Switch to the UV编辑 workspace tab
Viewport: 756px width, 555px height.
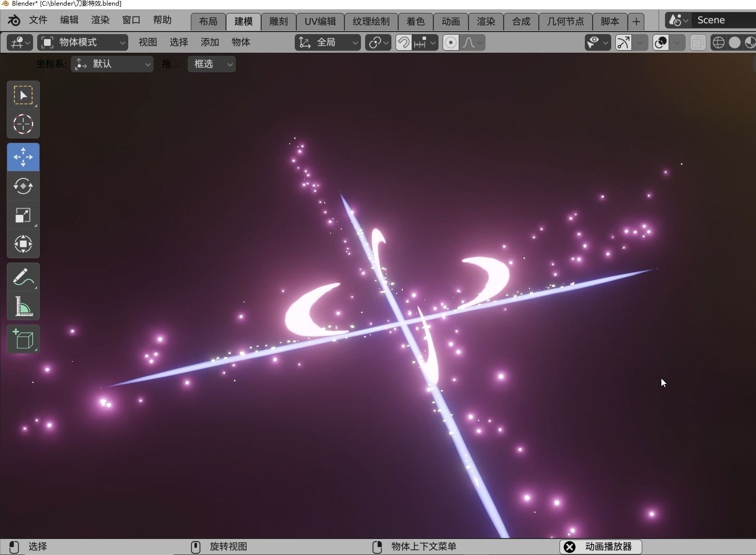[320, 21]
